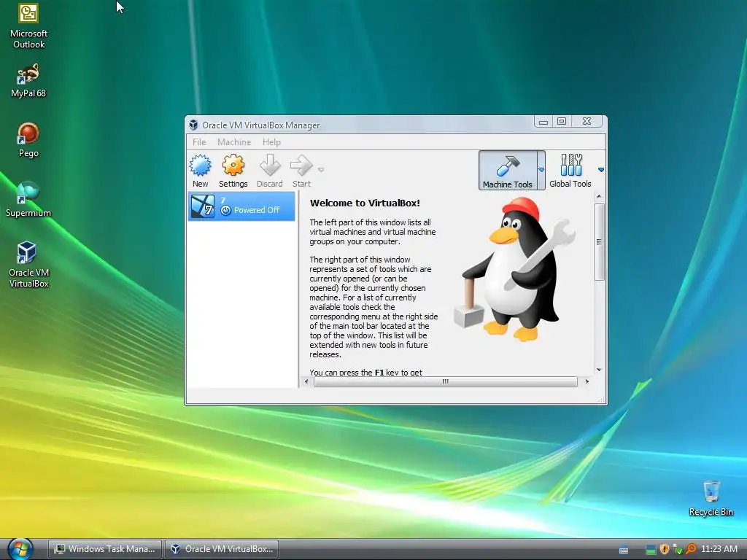Viewport: 747px width, 560px height.
Task: Select the Oracle VM VirtualBox desktop shortcut
Action: tap(28, 265)
